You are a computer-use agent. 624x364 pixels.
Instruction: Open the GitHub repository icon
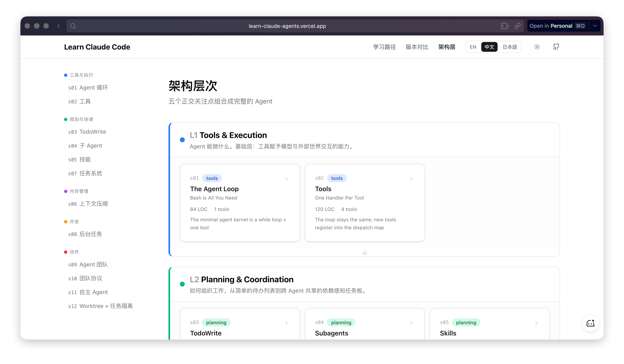(x=556, y=47)
